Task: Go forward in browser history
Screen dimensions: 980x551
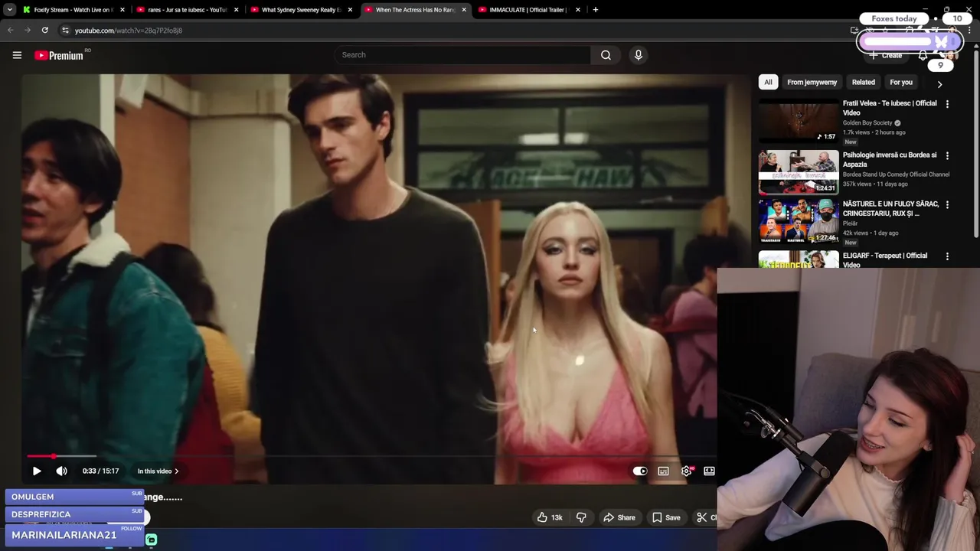Action: click(x=27, y=31)
